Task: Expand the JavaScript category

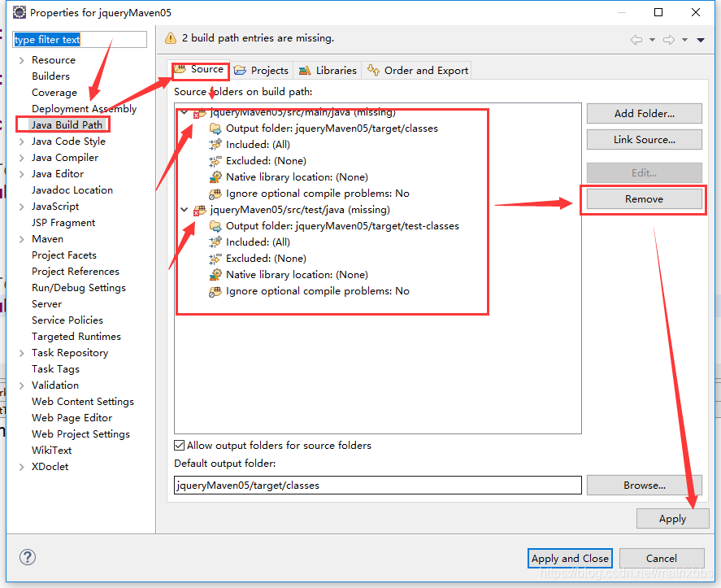Action: [22, 207]
